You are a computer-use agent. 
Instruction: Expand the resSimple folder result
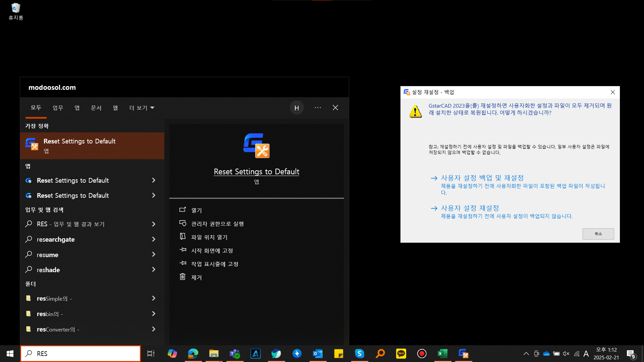154,298
